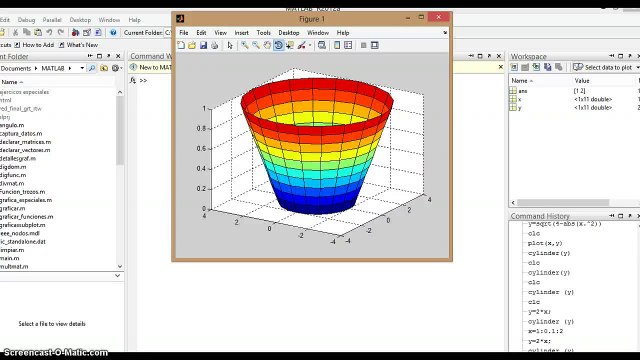
Task: Click the Cut scissors icon in MATLAB toolbar
Action: point(16,32)
